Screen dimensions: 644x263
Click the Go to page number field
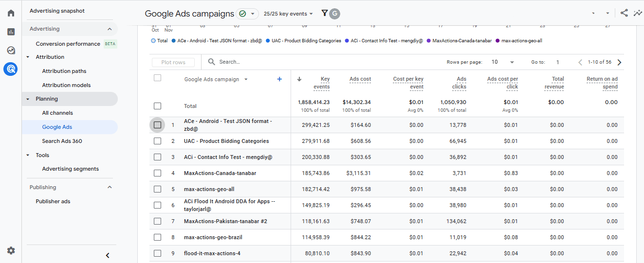point(558,62)
